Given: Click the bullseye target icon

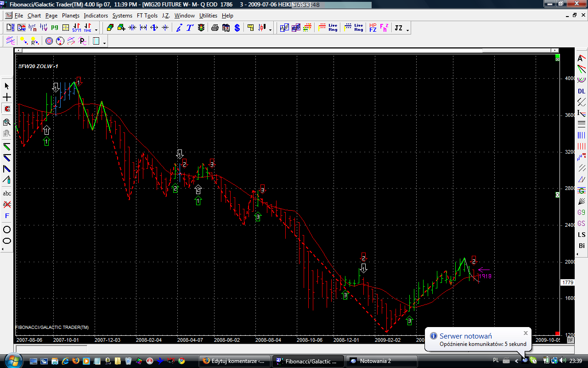Looking at the screenshot, I should coord(49,41).
